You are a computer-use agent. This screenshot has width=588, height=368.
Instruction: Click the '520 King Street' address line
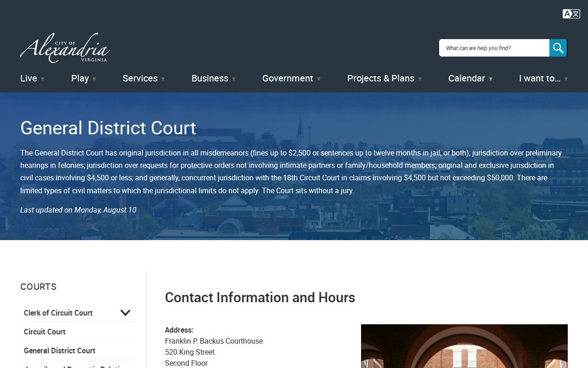tap(190, 352)
